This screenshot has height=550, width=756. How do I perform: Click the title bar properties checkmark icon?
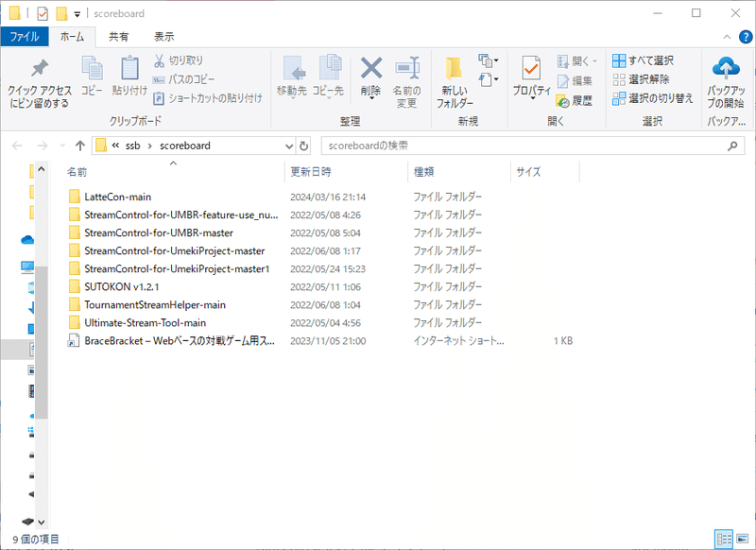[x=43, y=13]
